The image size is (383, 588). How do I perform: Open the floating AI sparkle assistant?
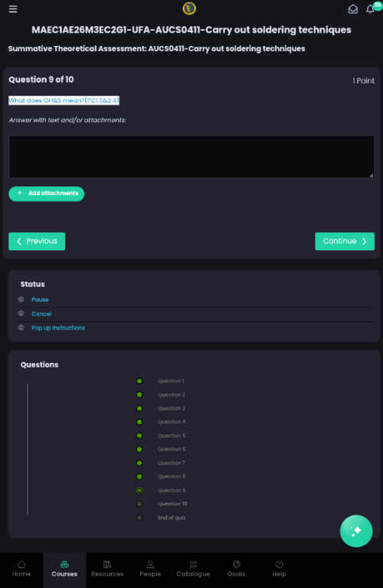(356, 531)
